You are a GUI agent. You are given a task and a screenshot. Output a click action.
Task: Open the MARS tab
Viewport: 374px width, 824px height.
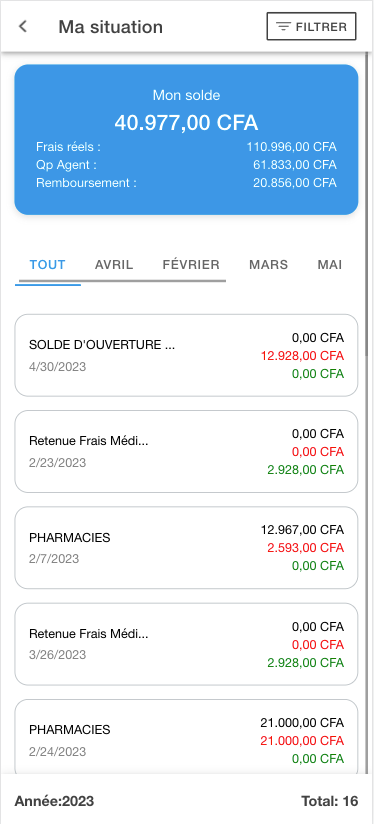click(268, 264)
